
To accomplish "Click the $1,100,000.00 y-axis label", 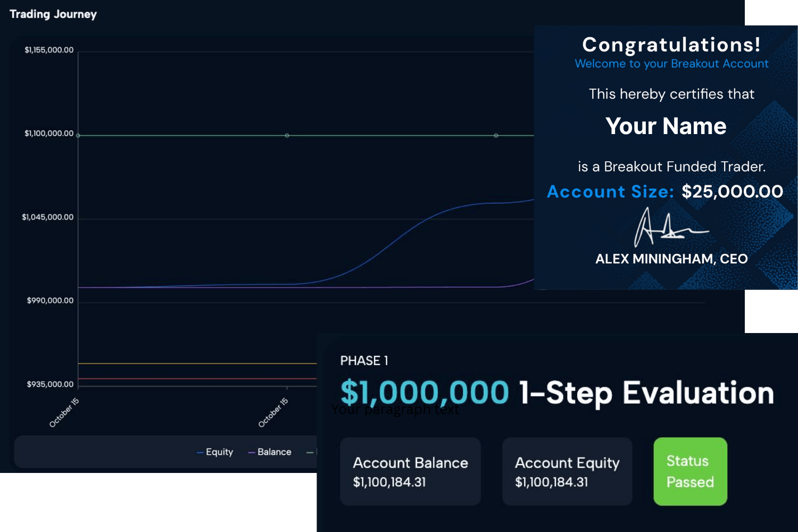I will click(x=49, y=134).
